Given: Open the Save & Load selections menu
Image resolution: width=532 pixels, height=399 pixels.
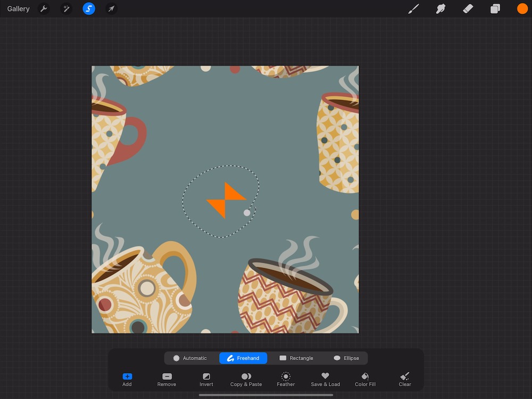Looking at the screenshot, I should point(325,379).
